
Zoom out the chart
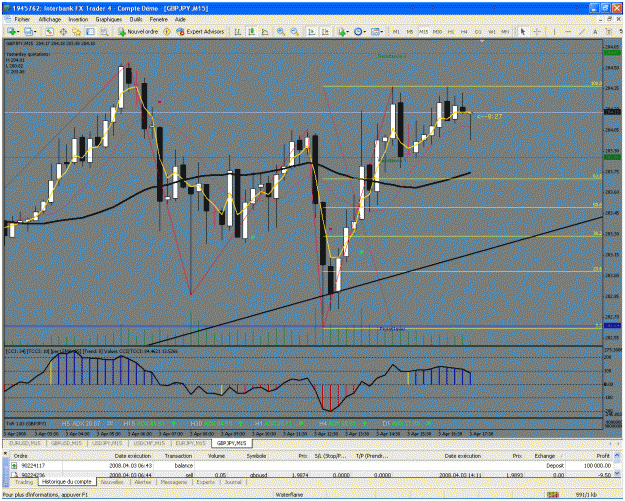295,31
